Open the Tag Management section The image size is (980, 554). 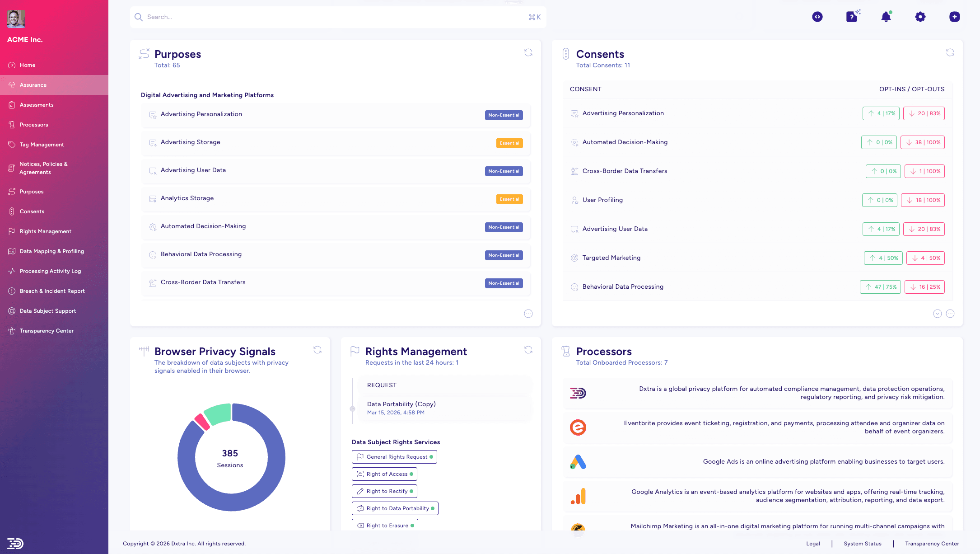coord(42,144)
